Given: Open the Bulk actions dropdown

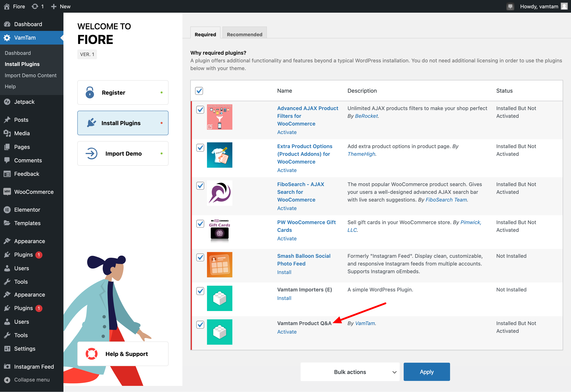Looking at the screenshot, I should (350, 372).
